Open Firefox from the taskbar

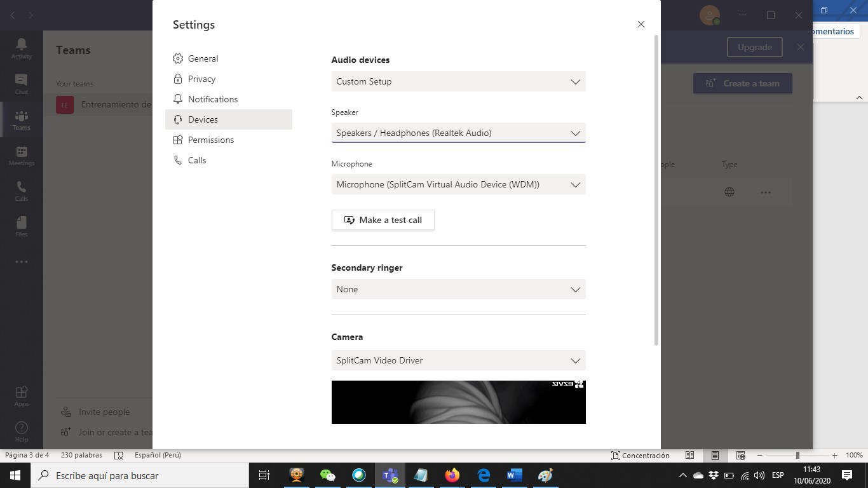pyautogui.click(x=452, y=475)
